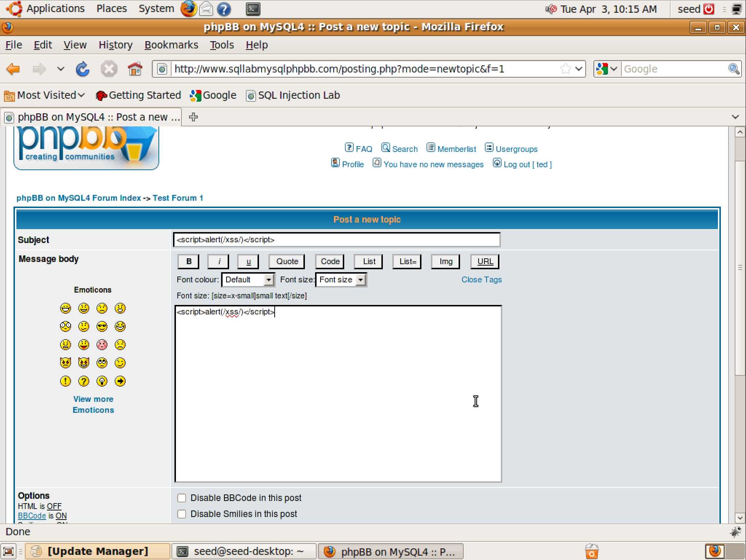The width and height of the screenshot is (746, 560).
Task: Toggle Disable Smilies in this post
Action: click(182, 513)
